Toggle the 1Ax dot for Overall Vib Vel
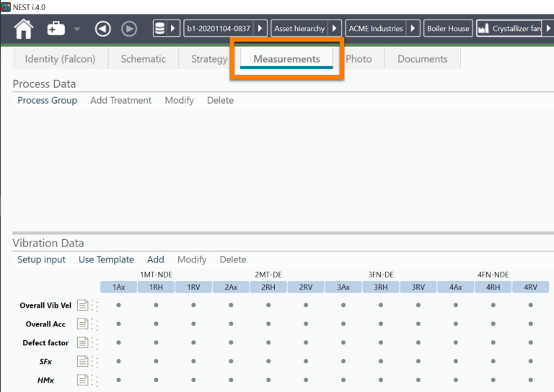The height and width of the screenshot is (392, 554). pos(118,306)
